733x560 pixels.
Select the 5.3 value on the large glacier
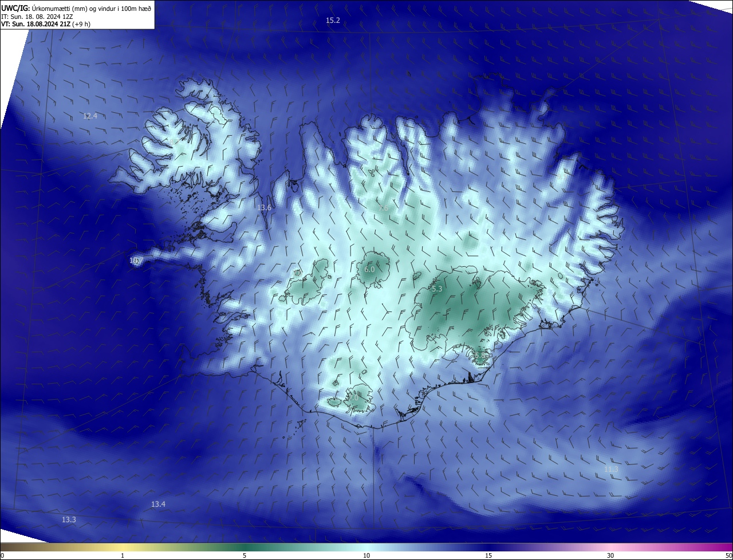437,289
